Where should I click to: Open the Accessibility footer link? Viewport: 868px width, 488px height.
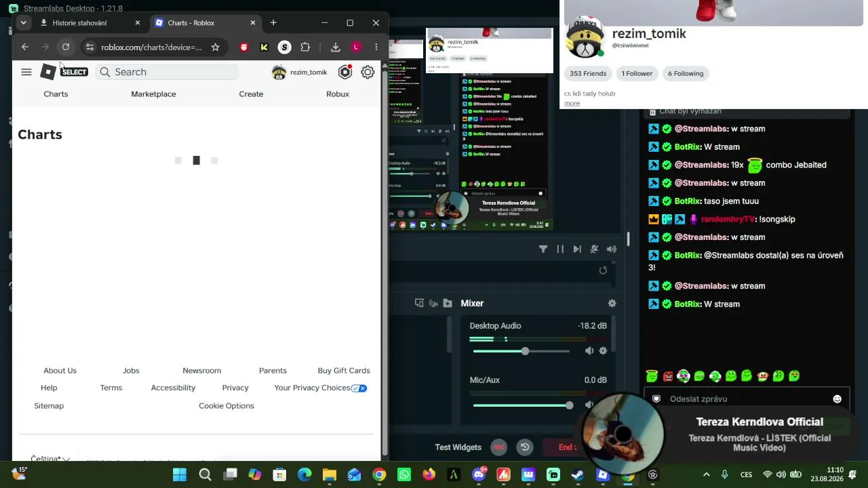(x=173, y=388)
